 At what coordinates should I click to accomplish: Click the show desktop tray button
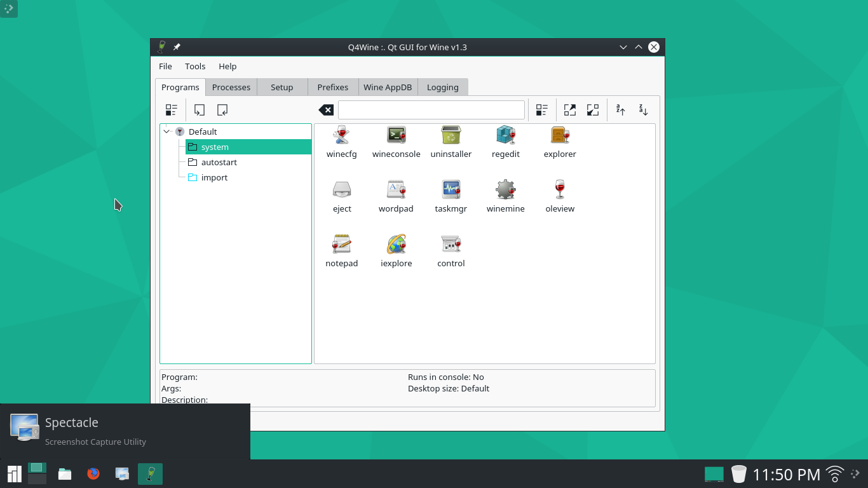coord(714,474)
